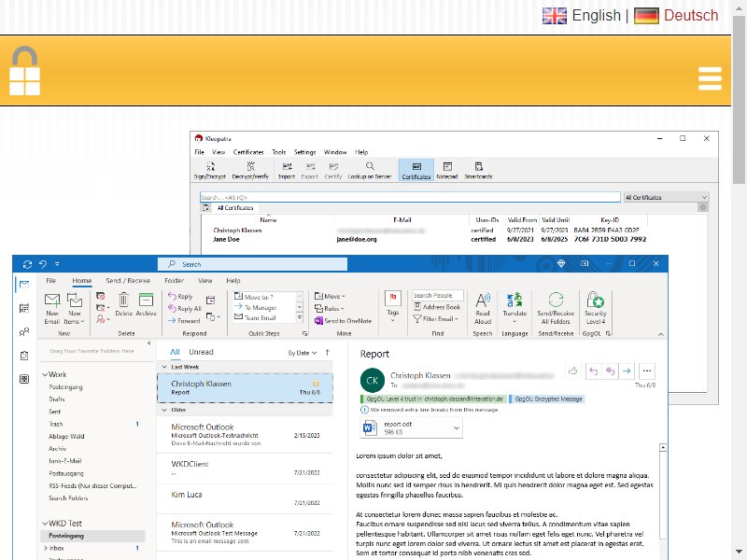Open the Tools menu in Kleopatra
This screenshot has width=747, height=560.
pyautogui.click(x=278, y=152)
